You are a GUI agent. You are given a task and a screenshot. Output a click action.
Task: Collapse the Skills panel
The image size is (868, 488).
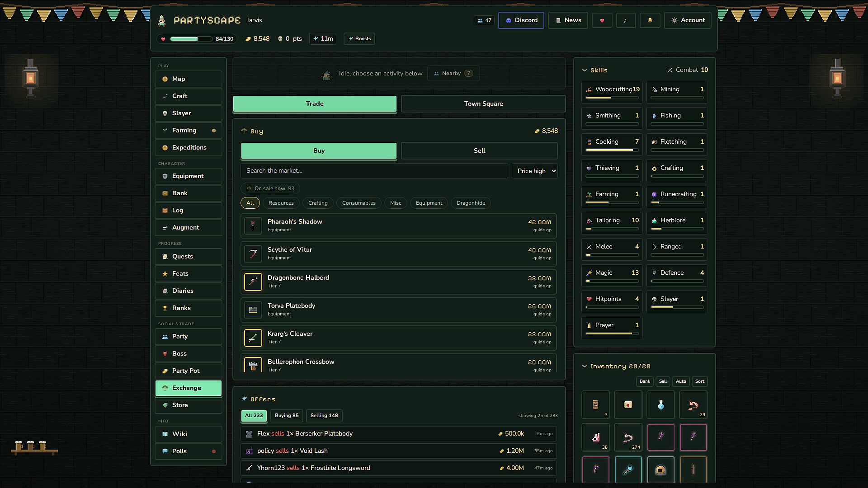(585, 70)
